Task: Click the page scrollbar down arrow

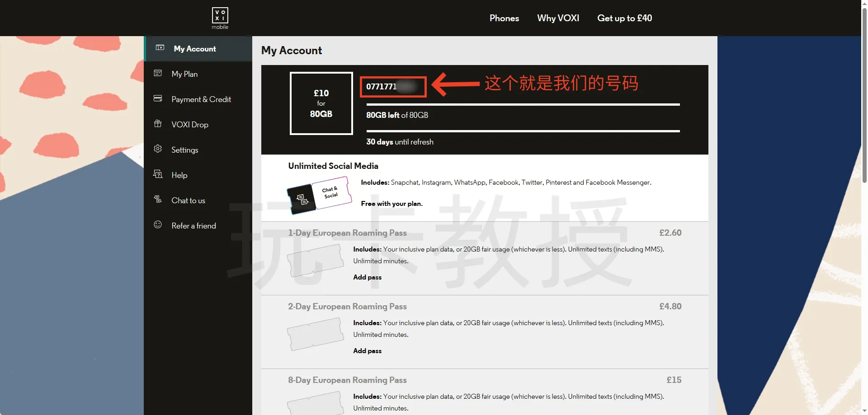Action: coord(864,411)
